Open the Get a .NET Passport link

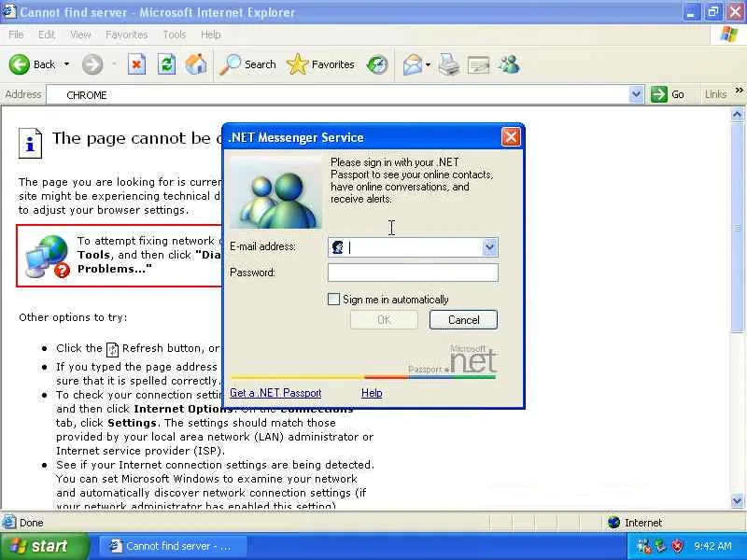pos(275,393)
